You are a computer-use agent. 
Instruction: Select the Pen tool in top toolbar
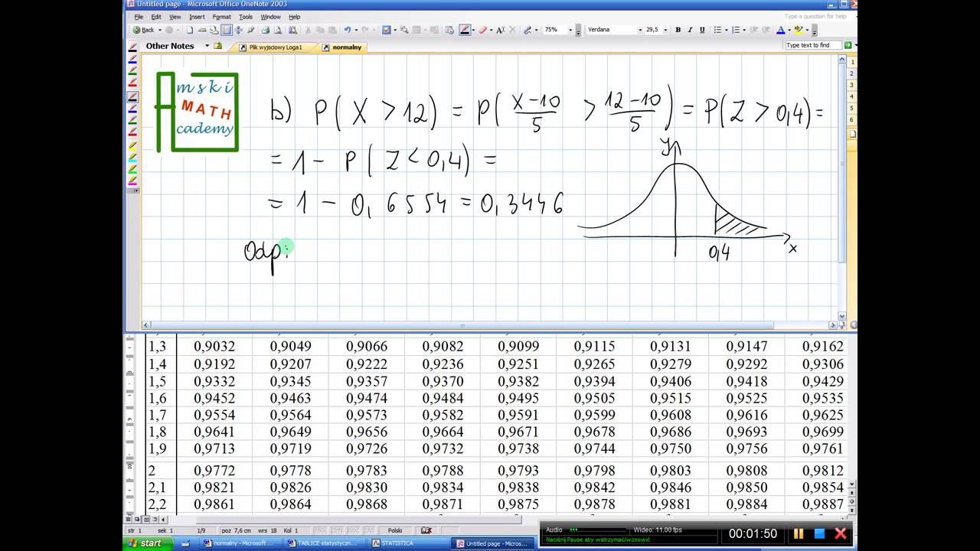pyautogui.click(x=465, y=30)
